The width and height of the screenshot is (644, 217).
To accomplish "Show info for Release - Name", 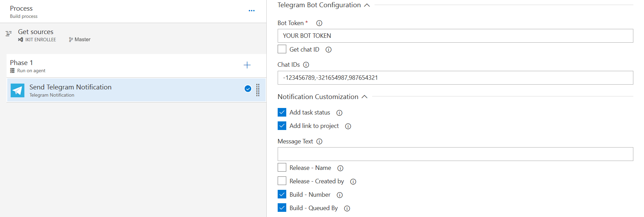I will [x=340, y=168].
